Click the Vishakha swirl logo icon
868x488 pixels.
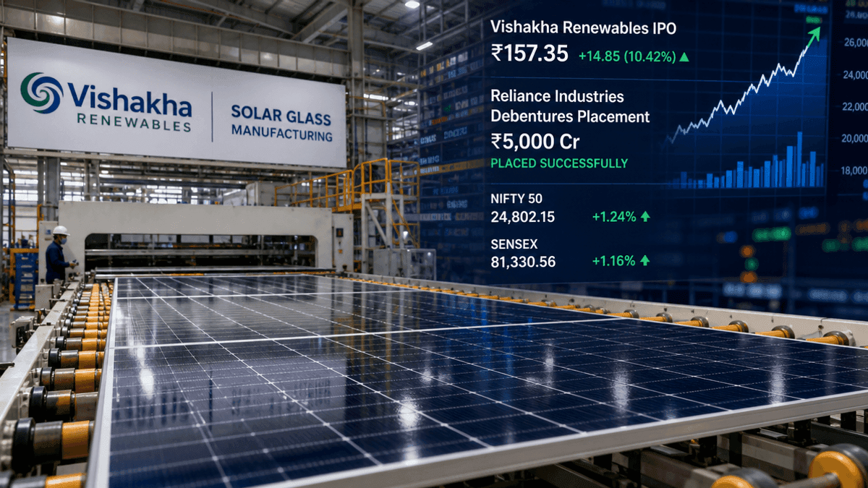tap(41, 93)
